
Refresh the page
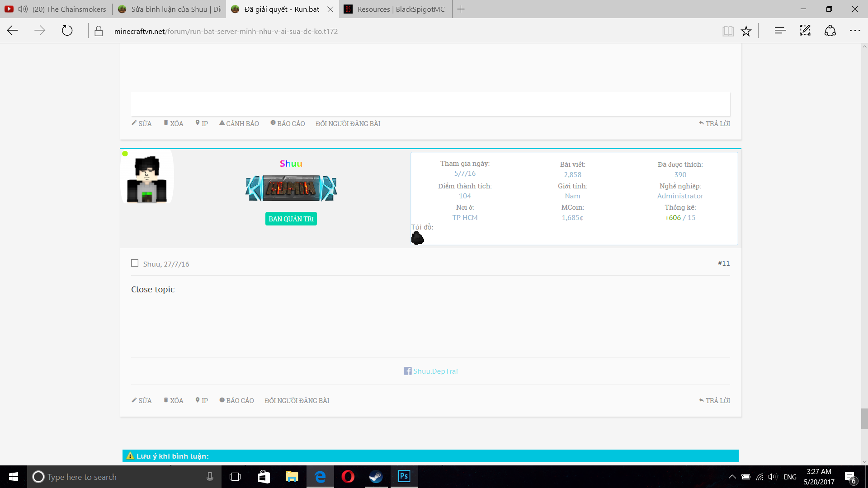click(67, 31)
